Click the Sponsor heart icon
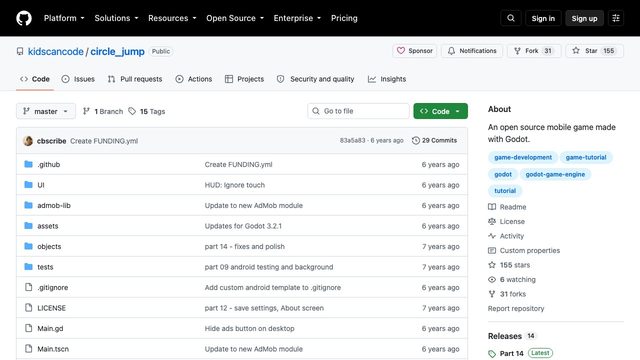The image size is (640, 360). (401, 51)
